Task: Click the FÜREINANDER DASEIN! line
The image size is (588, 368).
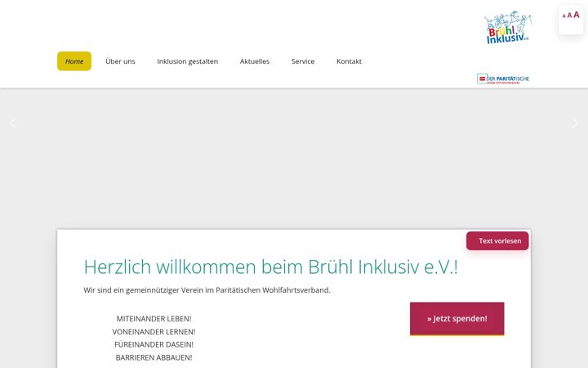Action: click(154, 344)
